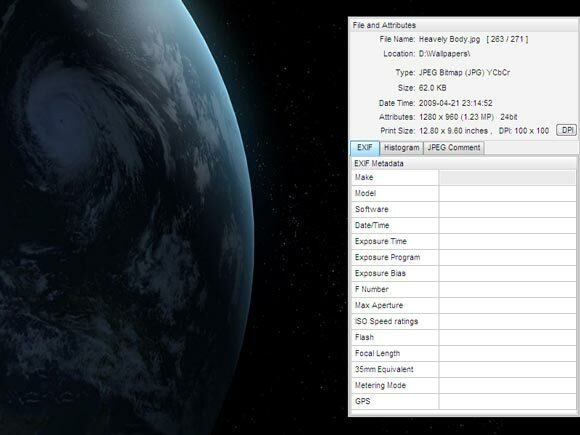Click the ISO Speed ratings cell
580x435 pixels.
395,321
